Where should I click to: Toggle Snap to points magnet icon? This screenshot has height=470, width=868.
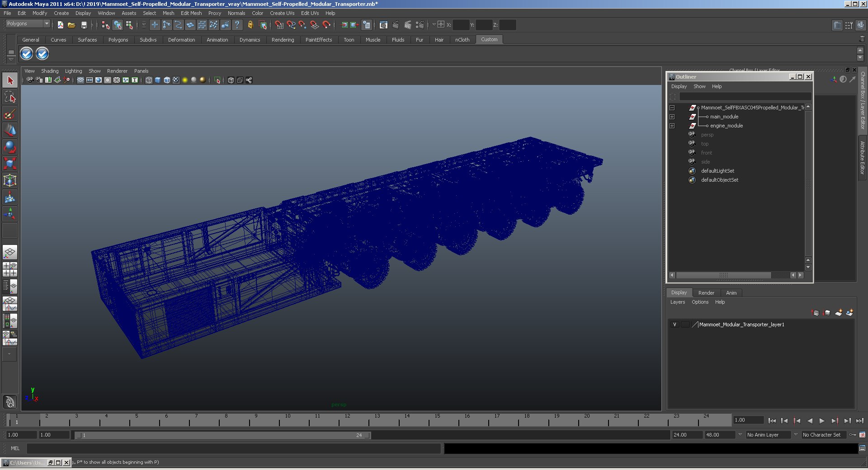coord(302,25)
